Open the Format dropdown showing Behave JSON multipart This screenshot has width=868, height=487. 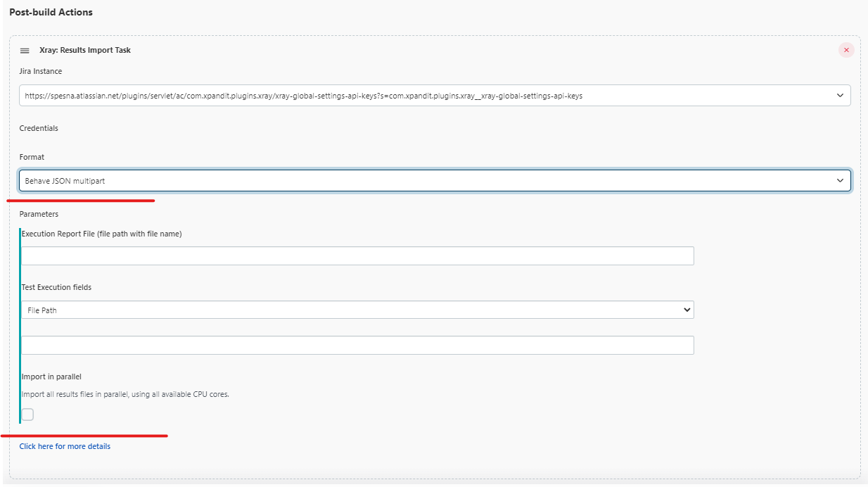point(435,181)
